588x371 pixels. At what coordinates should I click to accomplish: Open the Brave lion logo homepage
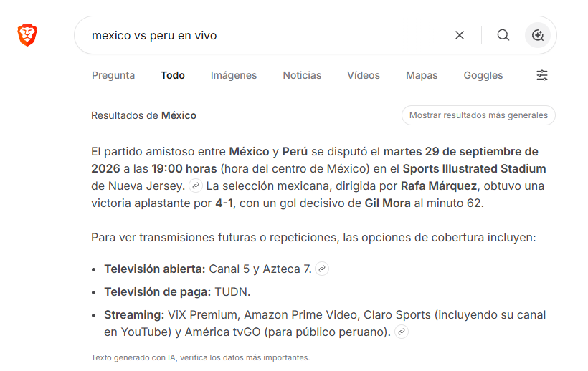[x=27, y=35]
